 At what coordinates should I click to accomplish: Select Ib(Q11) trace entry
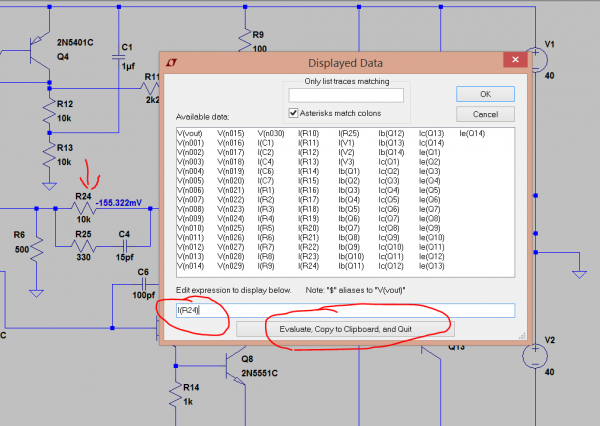tap(351, 266)
